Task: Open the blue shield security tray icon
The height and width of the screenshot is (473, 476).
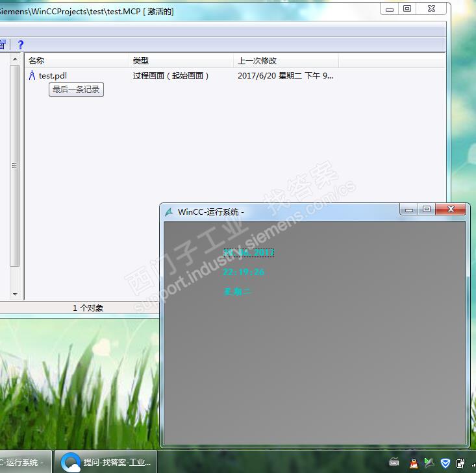Action: pos(445,463)
